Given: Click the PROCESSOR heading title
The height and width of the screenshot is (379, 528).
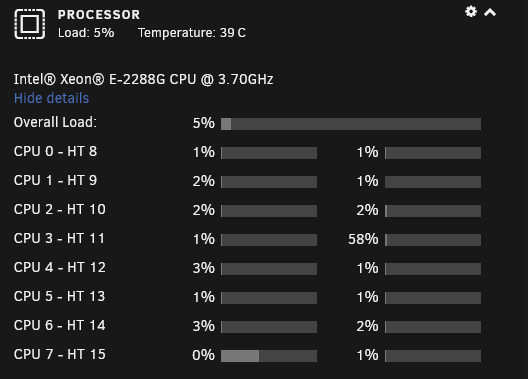Looking at the screenshot, I should tap(99, 14).
